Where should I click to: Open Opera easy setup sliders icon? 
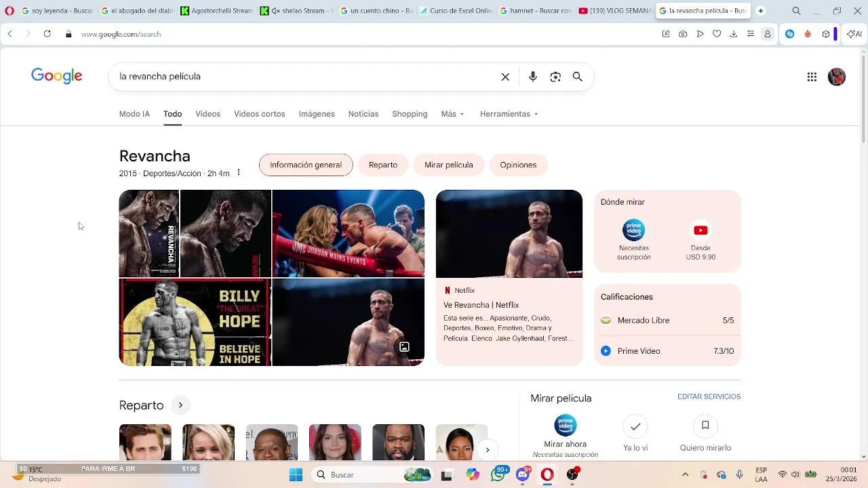coord(751,34)
